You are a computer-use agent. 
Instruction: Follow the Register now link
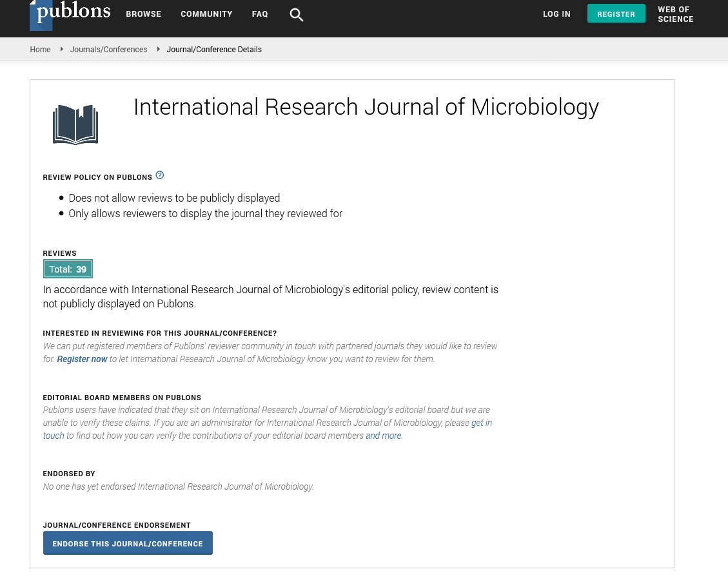[82, 359]
